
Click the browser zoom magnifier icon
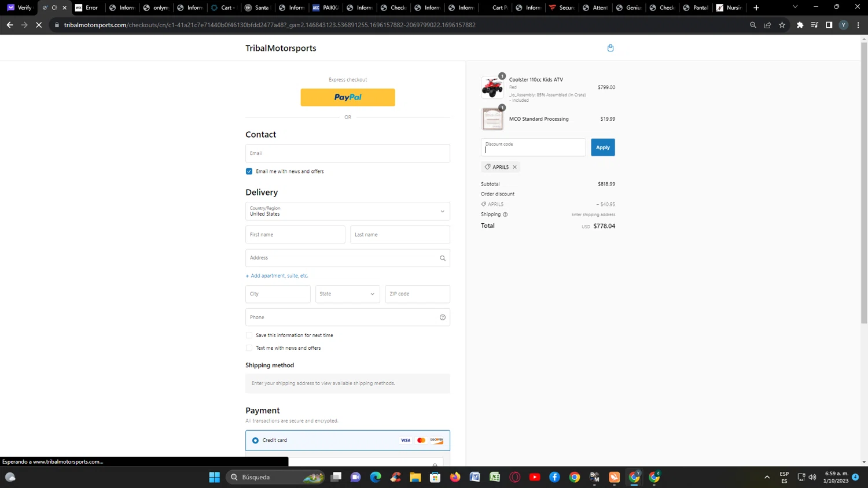[753, 25]
